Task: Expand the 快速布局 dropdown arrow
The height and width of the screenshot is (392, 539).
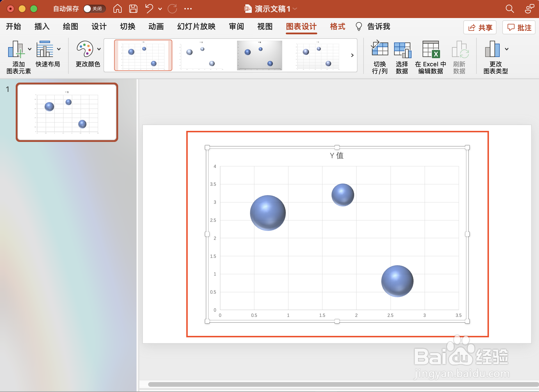Action: pos(59,49)
